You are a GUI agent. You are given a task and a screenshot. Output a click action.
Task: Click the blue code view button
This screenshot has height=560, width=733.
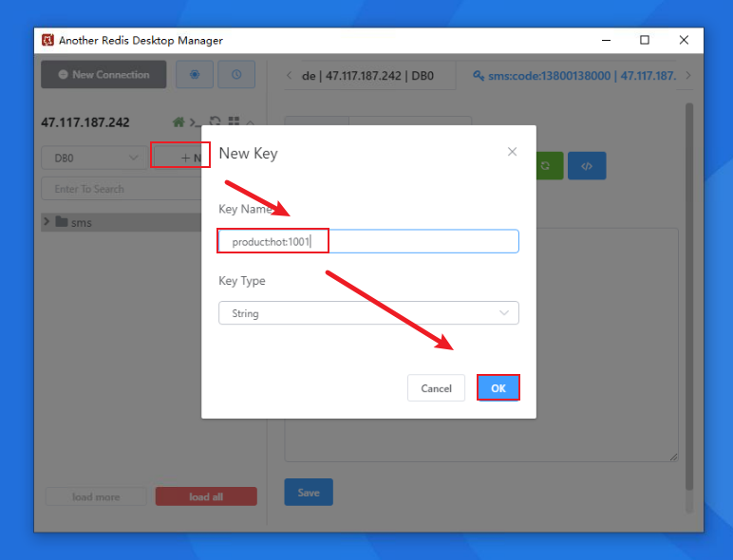tap(587, 165)
